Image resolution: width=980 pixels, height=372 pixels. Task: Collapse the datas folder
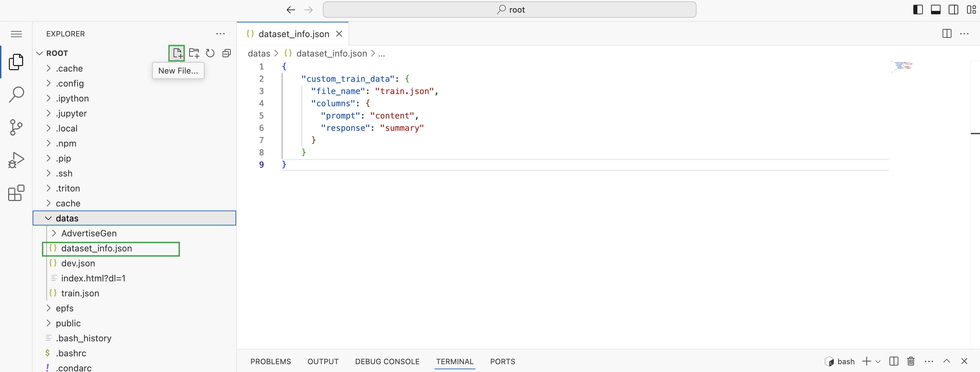coord(48,218)
